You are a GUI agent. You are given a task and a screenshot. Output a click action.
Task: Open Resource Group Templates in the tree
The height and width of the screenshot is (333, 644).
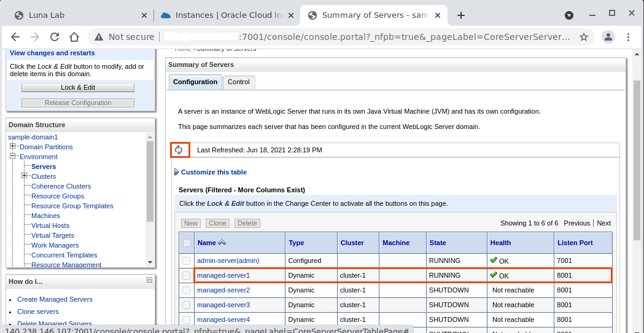click(x=72, y=206)
